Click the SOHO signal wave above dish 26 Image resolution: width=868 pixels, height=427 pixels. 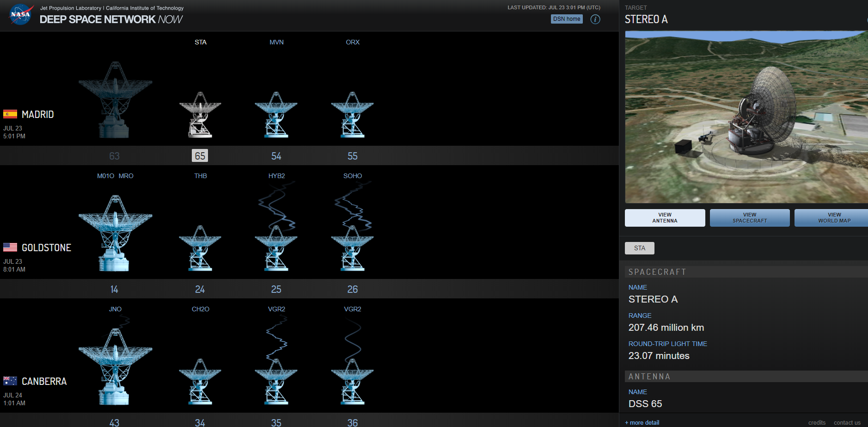point(353,206)
